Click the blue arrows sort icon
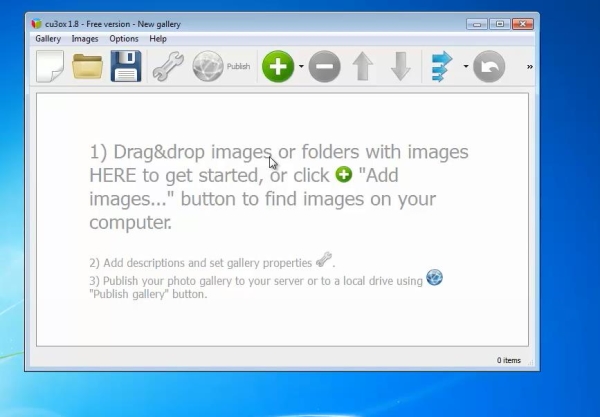 click(x=442, y=67)
